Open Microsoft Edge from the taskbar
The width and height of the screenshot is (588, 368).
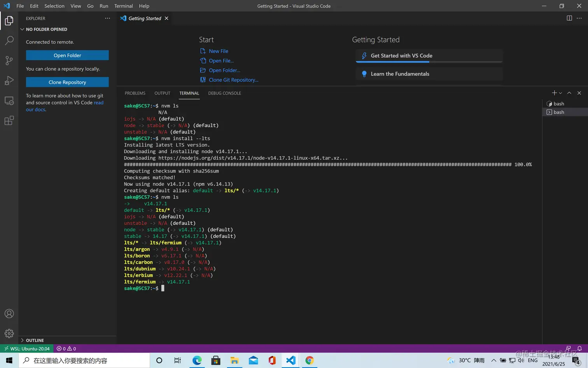point(197,361)
